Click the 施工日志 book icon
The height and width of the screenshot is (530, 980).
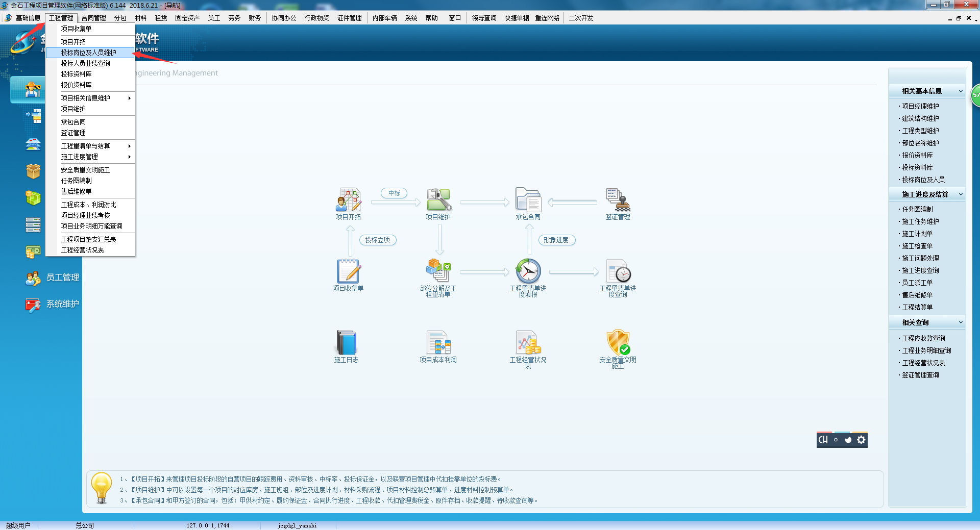347,343
